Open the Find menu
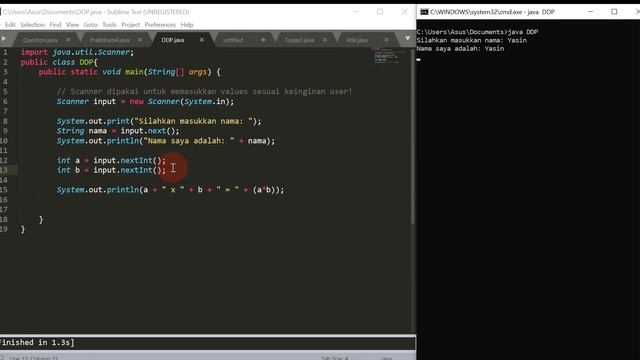The width and height of the screenshot is (640, 360). 55,25
